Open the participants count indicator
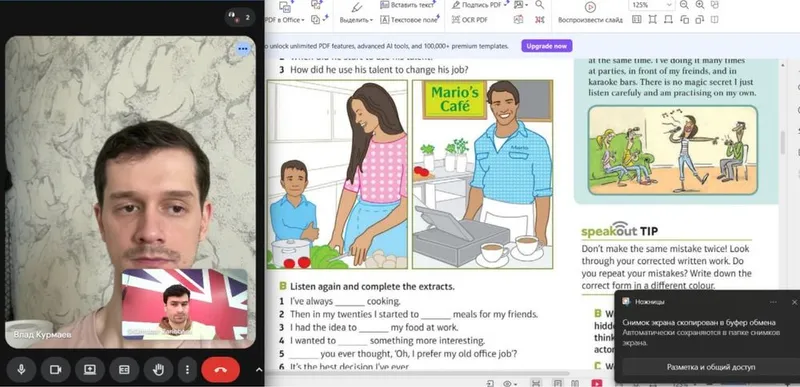 240,17
